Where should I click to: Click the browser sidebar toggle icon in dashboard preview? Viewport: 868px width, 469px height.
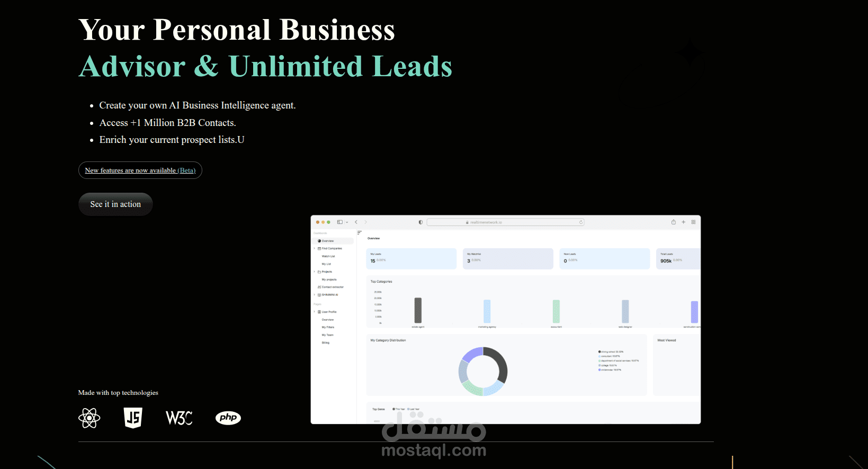pos(340,222)
